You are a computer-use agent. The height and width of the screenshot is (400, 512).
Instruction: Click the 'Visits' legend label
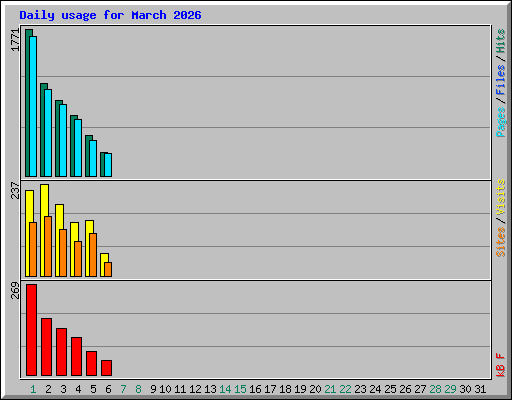click(x=500, y=197)
